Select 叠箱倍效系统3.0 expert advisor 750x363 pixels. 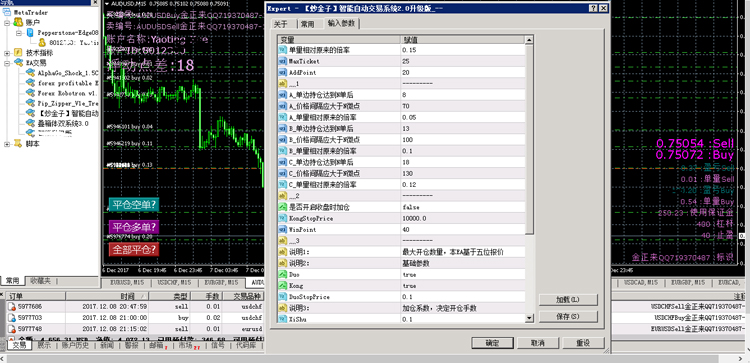[63, 123]
